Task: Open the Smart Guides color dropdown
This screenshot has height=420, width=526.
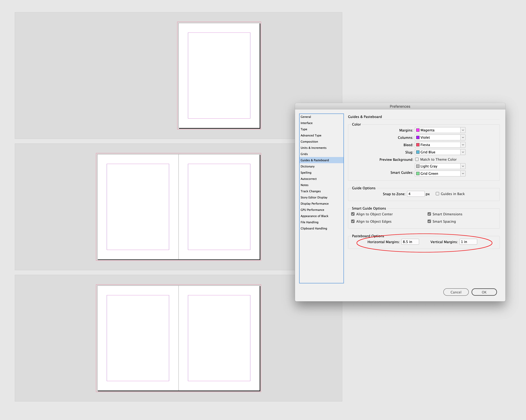Action: [463, 173]
